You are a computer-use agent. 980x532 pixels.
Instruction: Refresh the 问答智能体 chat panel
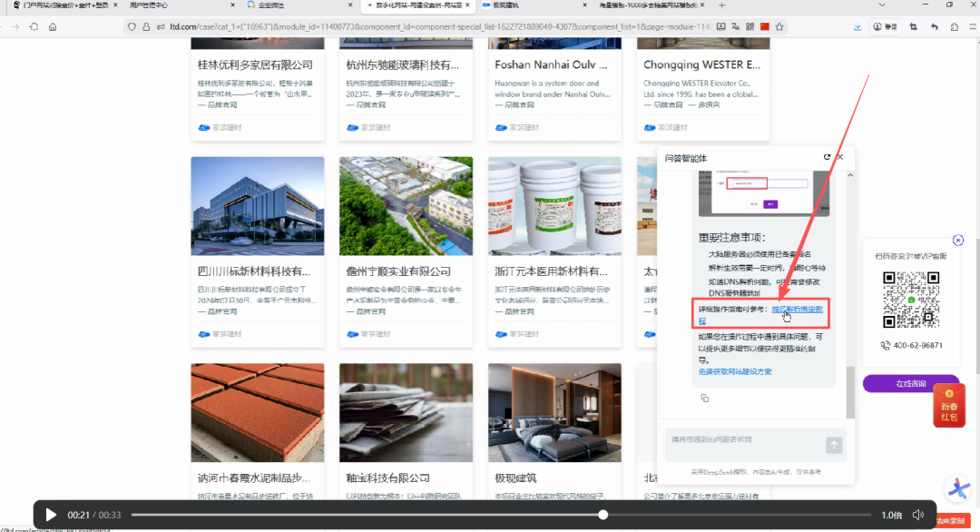pos(827,157)
